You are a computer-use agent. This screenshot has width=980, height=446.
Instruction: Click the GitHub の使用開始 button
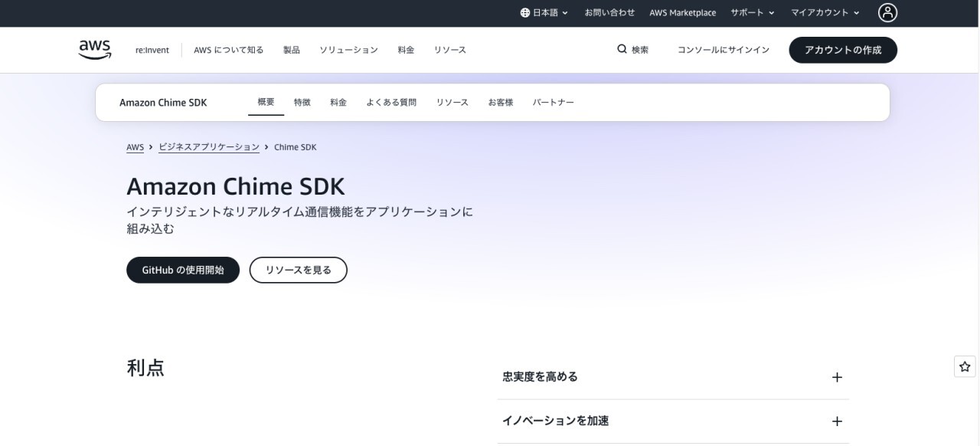183,270
